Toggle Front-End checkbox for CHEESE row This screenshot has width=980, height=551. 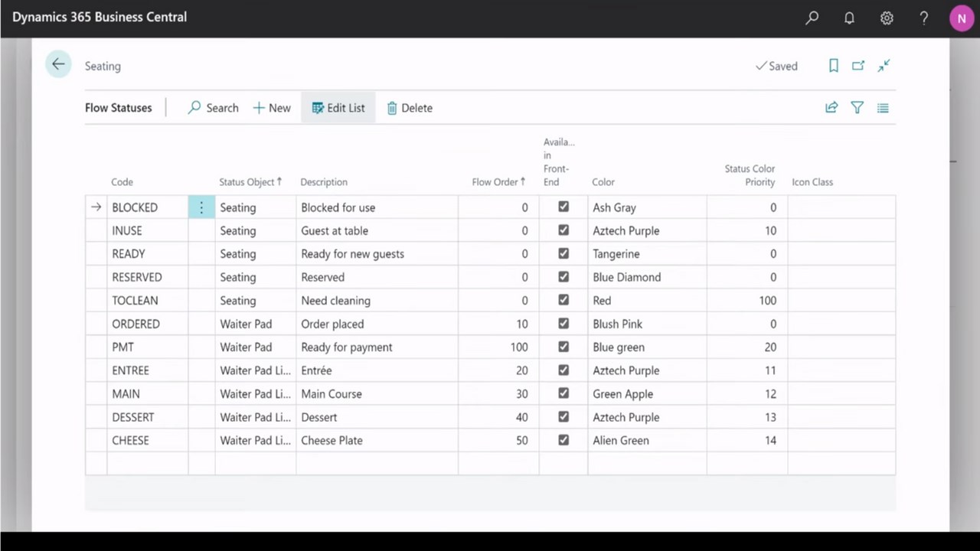pyautogui.click(x=563, y=440)
